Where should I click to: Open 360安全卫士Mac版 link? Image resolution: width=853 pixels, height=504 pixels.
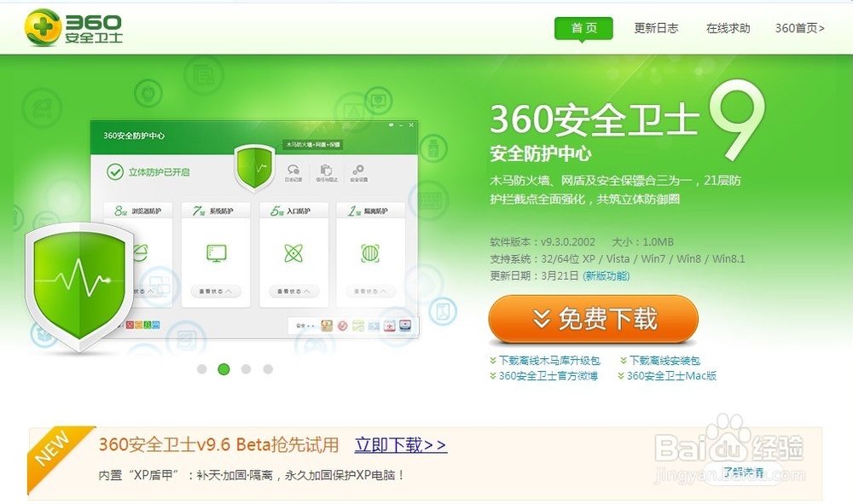tap(672, 376)
